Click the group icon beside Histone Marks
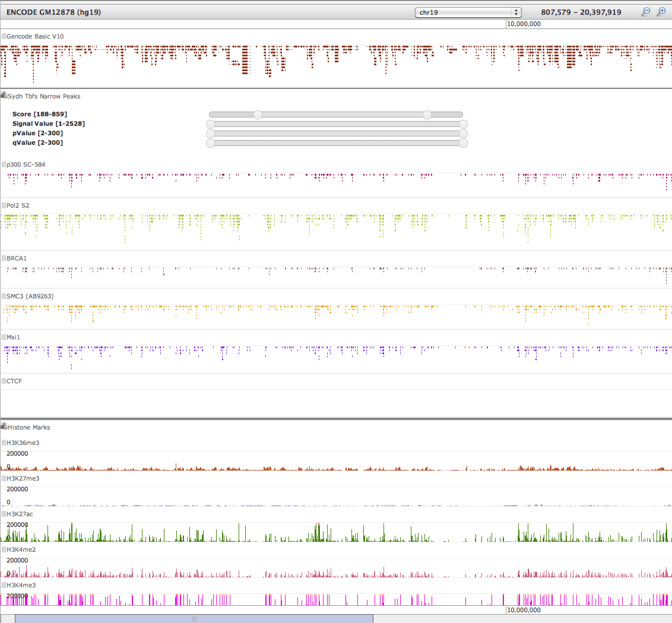672x623 pixels. click(x=4, y=427)
